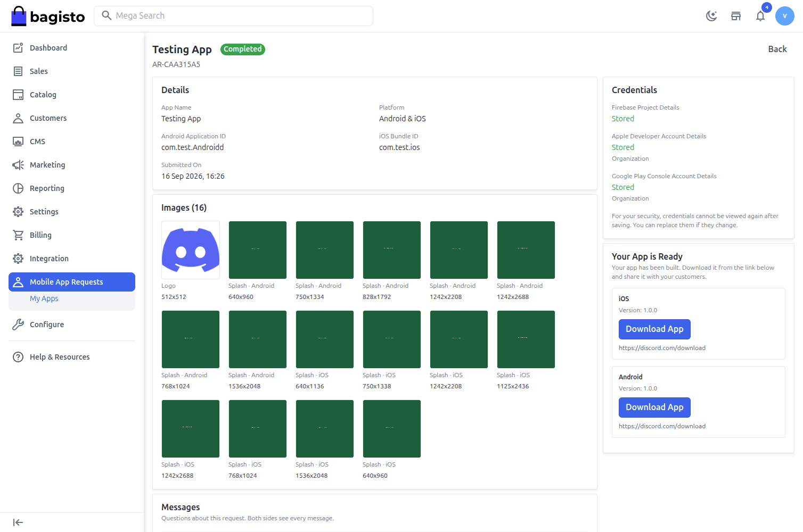Screen dimensions: 803x532
Task: Click the Billing cart icon
Action: 18,235
